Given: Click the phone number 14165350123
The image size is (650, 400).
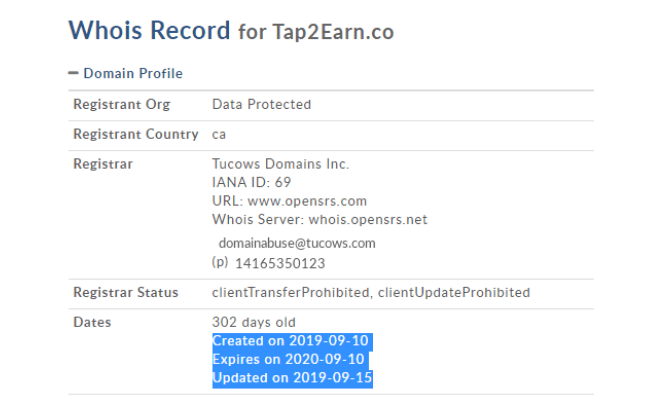Looking at the screenshot, I should tap(280, 264).
